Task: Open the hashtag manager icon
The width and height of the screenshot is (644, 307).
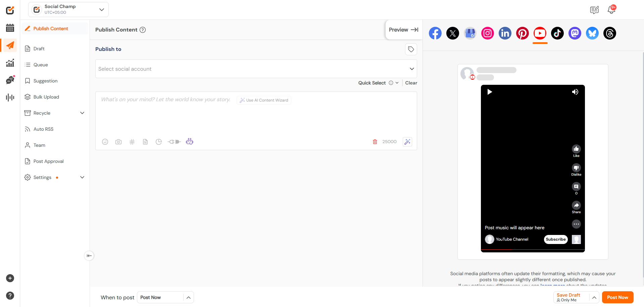Action: [132, 142]
